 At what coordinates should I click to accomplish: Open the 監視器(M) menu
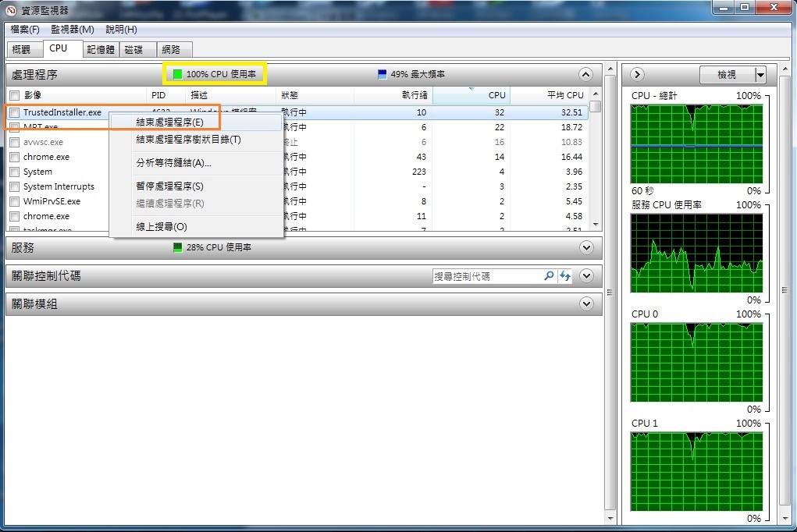tap(72, 30)
